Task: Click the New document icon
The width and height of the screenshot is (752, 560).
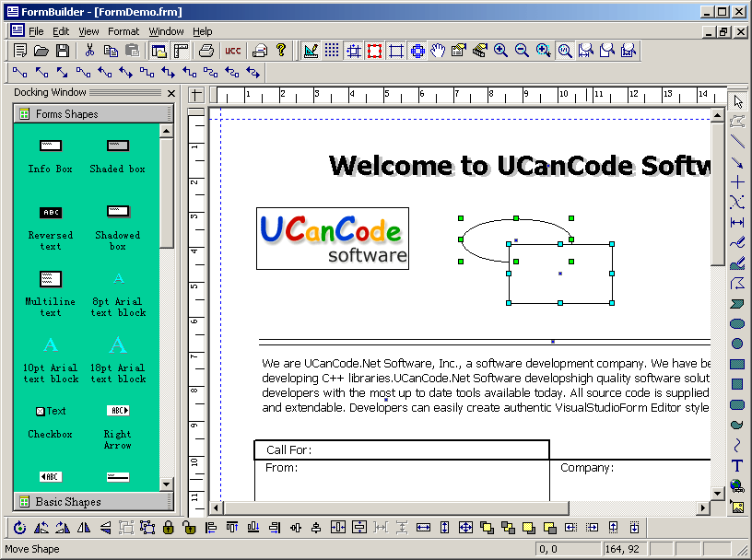Action: 20,51
